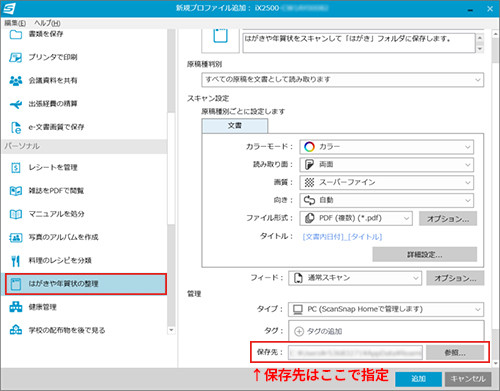Click the airplane icon for 出張経費の精算
This screenshot has width=500, height=391.
click(x=16, y=104)
